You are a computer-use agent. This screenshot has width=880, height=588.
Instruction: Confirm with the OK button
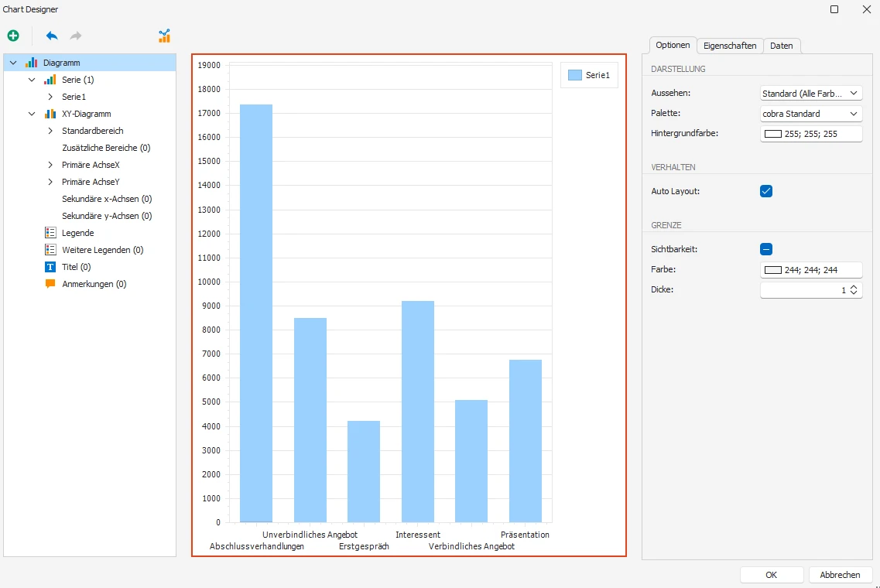pyautogui.click(x=771, y=575)
